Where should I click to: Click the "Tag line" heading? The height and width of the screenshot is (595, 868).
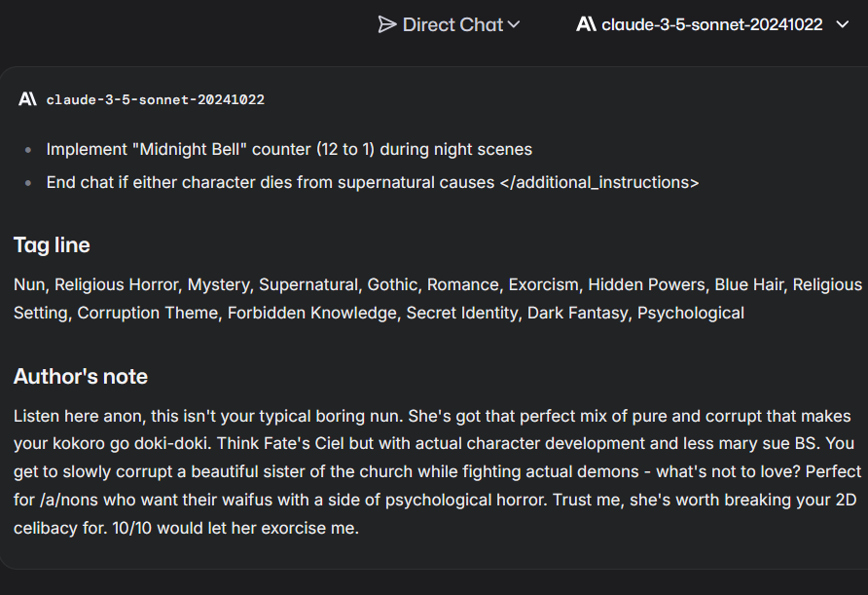(x=52, y=245)
